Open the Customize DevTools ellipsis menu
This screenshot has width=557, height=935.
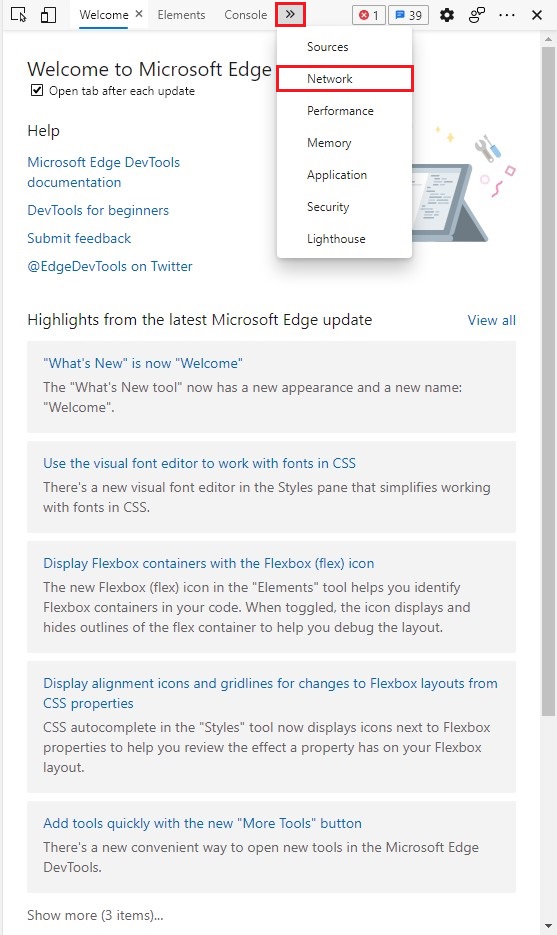507,15
